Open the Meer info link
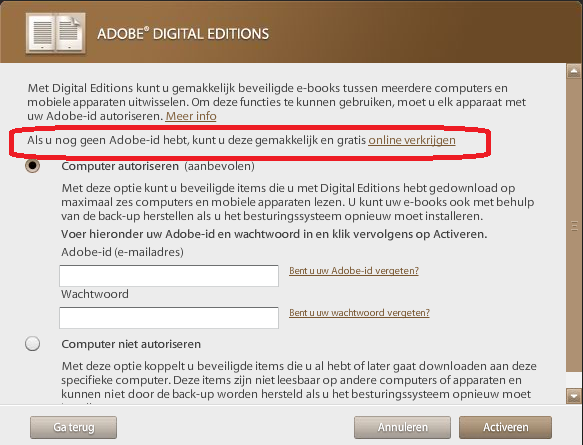Viewport: 583px width, 445px height. click(191, 116)
